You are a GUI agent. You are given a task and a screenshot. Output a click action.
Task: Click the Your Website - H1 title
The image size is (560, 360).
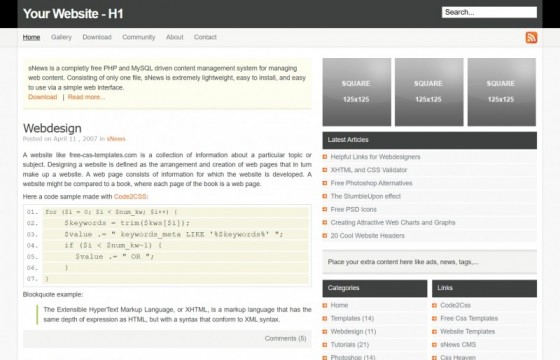click(73, 14)
